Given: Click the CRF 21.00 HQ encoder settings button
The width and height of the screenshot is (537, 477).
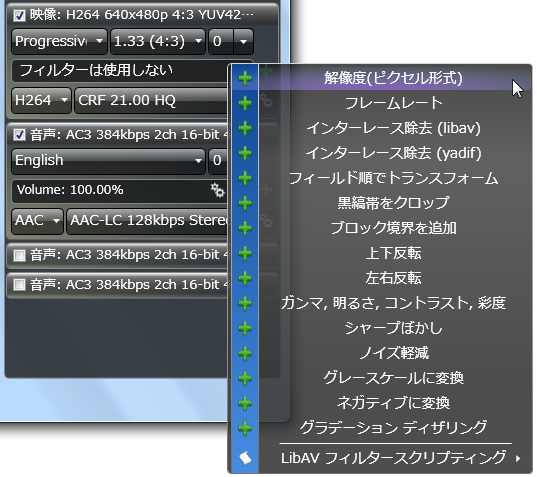Looking at the screenshot, I should click(x=151, y=101).
